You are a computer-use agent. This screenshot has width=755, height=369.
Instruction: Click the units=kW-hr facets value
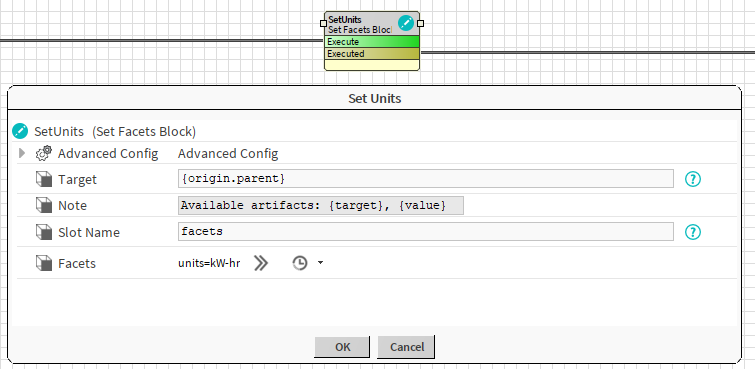pos(209,264)
